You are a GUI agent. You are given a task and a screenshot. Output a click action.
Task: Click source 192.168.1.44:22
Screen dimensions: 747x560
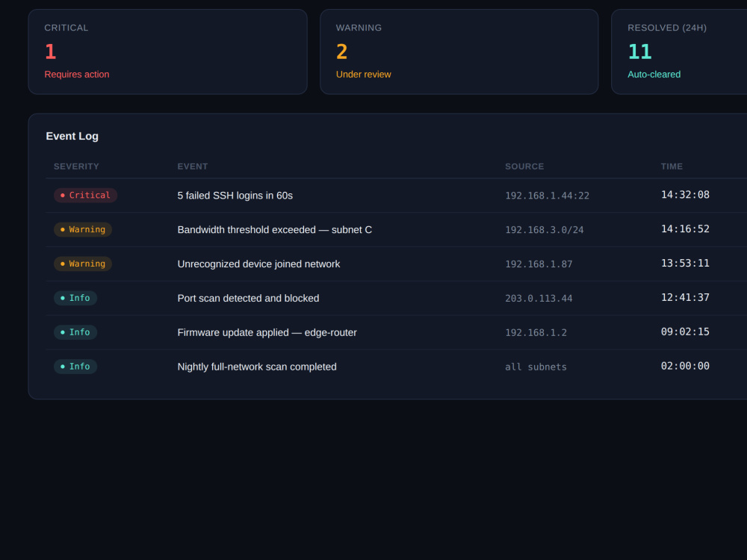[547, 196]
